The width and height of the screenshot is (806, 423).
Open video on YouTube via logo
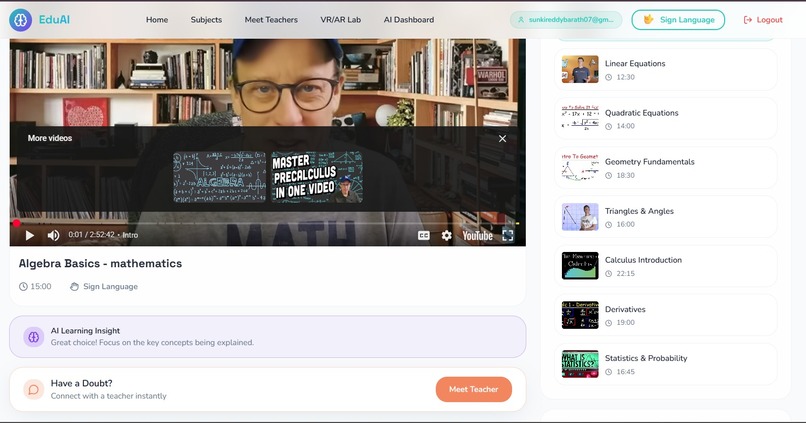click(477, 235)
